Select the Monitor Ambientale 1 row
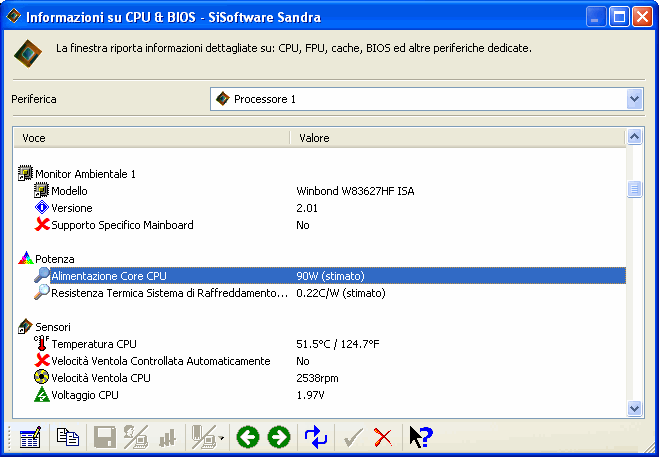This screenshot has height=457, width=659. click(320, 174)
